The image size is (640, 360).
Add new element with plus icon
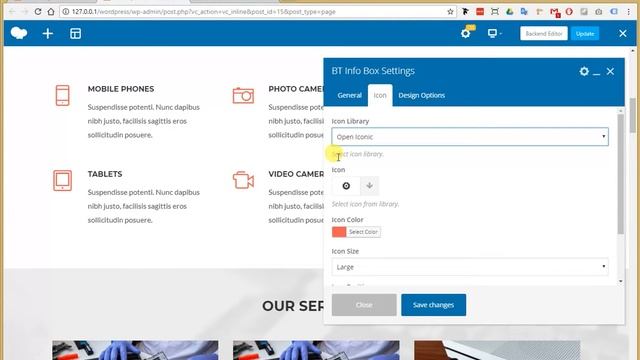[x=48, y=33]
